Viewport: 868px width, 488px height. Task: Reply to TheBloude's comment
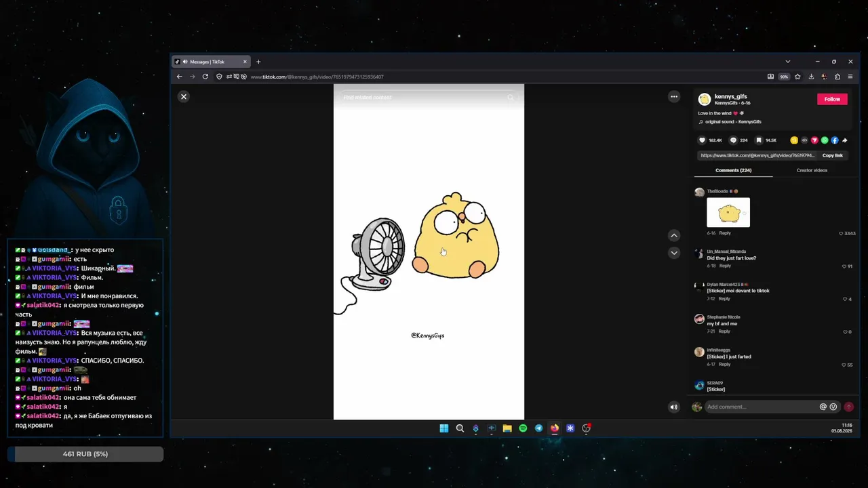point(725,233)
